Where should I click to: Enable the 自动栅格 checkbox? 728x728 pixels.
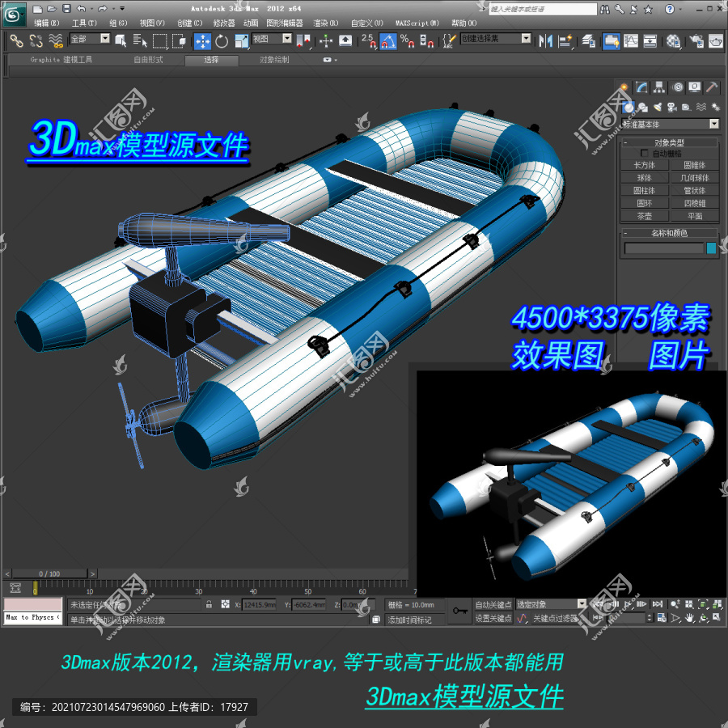[644, 153]
